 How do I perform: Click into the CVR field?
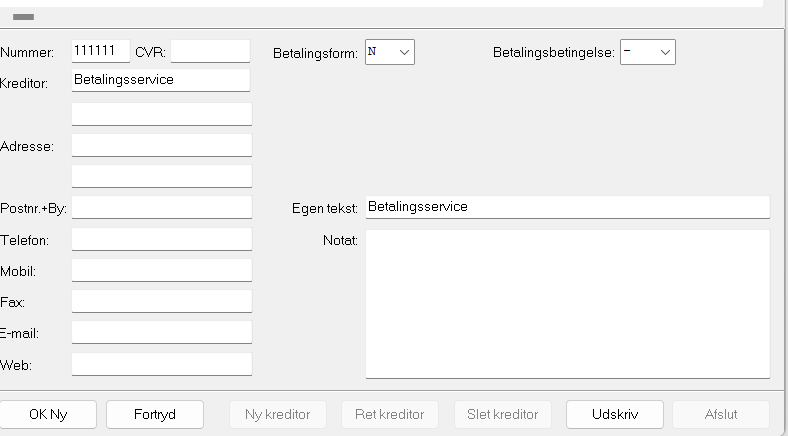tap(211, 51)
